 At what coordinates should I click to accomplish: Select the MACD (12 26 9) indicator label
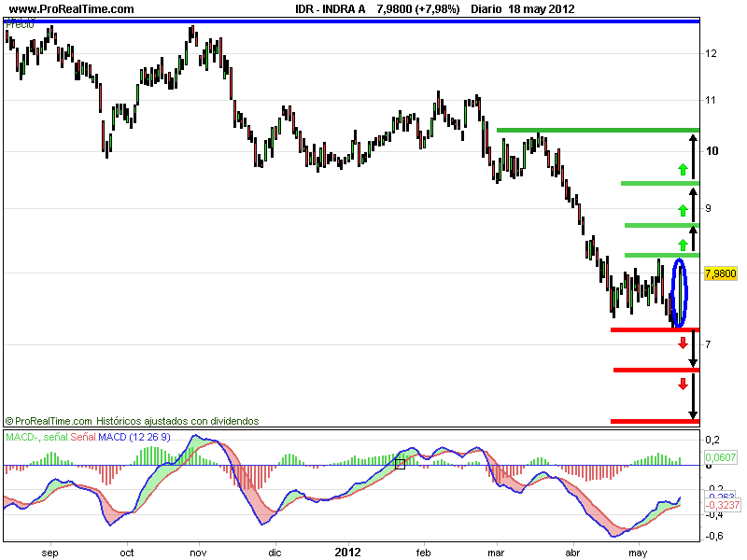[x=134, y=437]
